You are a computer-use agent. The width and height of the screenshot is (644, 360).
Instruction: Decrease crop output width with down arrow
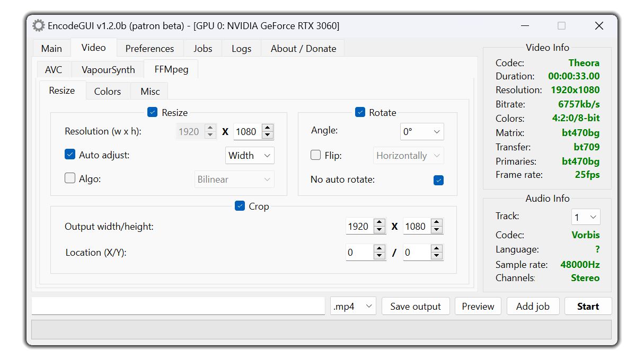click(380, 230)
